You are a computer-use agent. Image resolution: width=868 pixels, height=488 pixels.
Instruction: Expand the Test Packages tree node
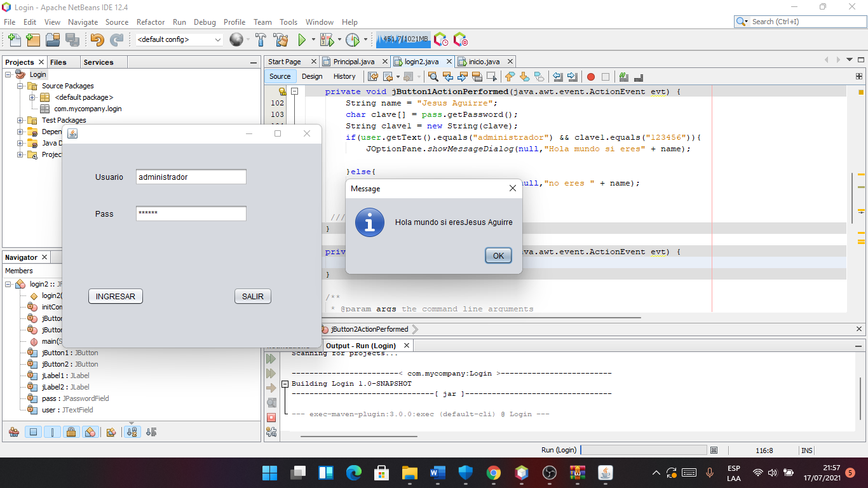click(x=20, y=120)
